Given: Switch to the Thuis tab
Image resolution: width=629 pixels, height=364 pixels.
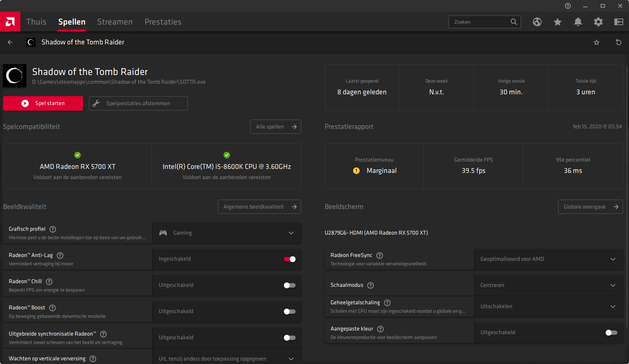Looking at the screenshot, I should pyautogui.click(x=36, y=22).
